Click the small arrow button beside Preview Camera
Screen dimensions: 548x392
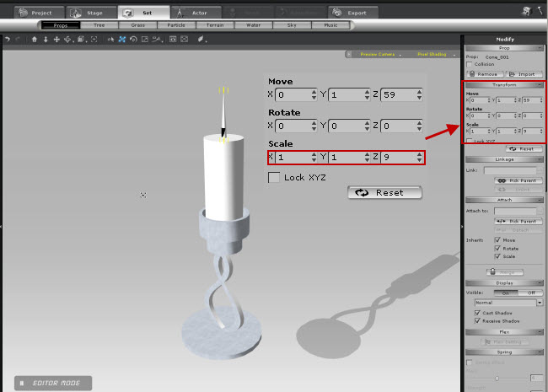348,54
